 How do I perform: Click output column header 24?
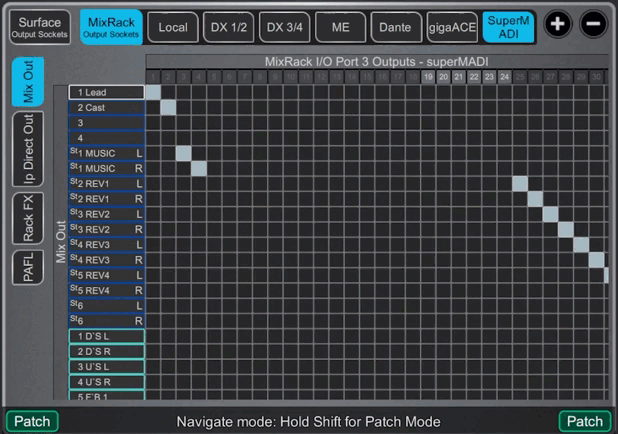click(504, 77)
